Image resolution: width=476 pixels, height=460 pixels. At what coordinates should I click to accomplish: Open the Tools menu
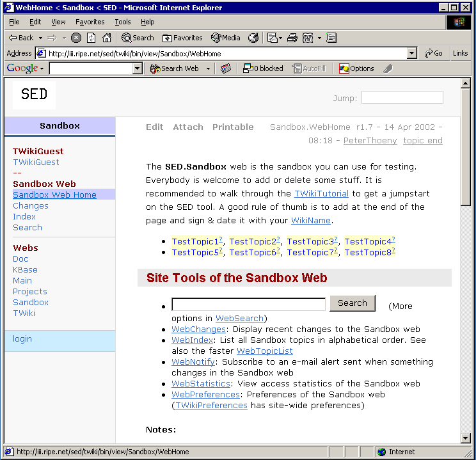coord(122,22)
